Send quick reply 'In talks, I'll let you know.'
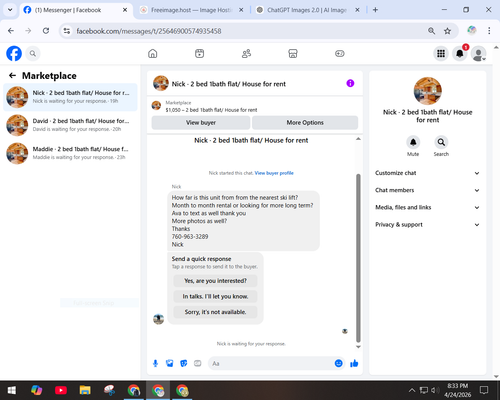Image resolution: width=500 pixels, height=400 pixels. (215, 296)
